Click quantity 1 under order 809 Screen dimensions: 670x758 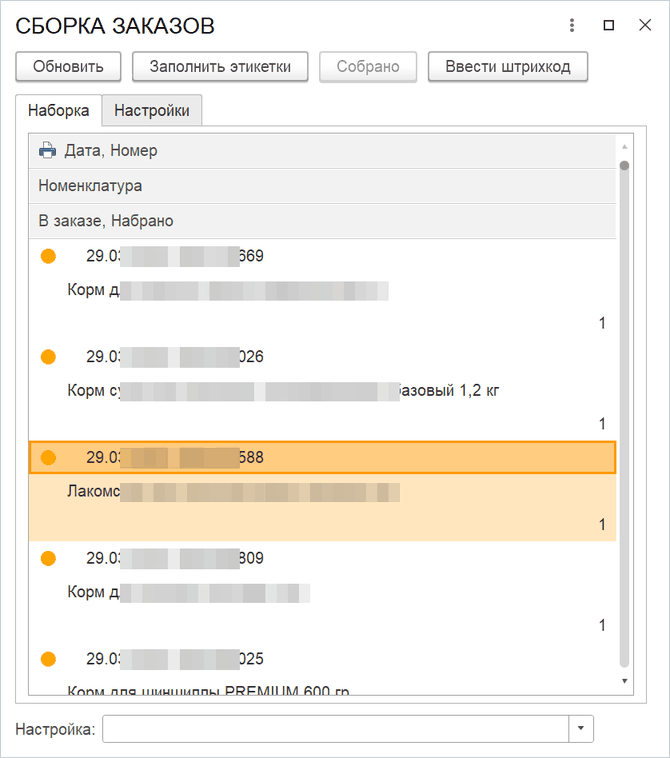pyautogui.click(x=602, y=626)
